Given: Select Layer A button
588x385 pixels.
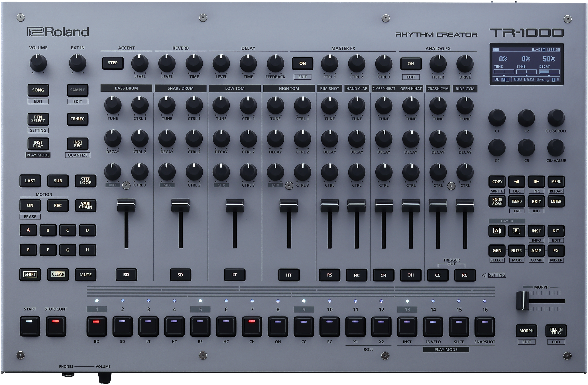Looking at the screenshot, I should (x=497, y=231).
